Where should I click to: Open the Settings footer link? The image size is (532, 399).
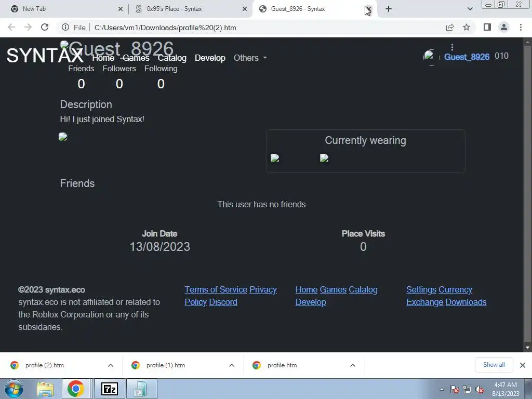[x=421, y=290]
